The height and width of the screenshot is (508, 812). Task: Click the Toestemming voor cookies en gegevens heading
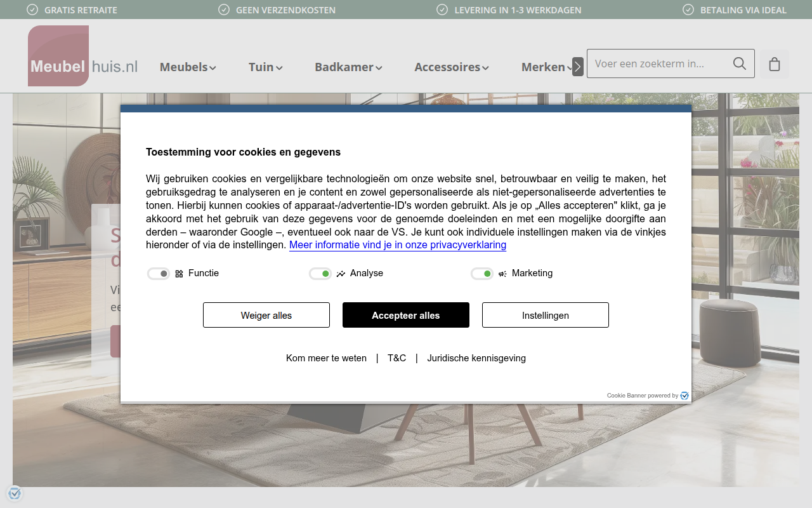pyautogui.click(x=243, y=152)
